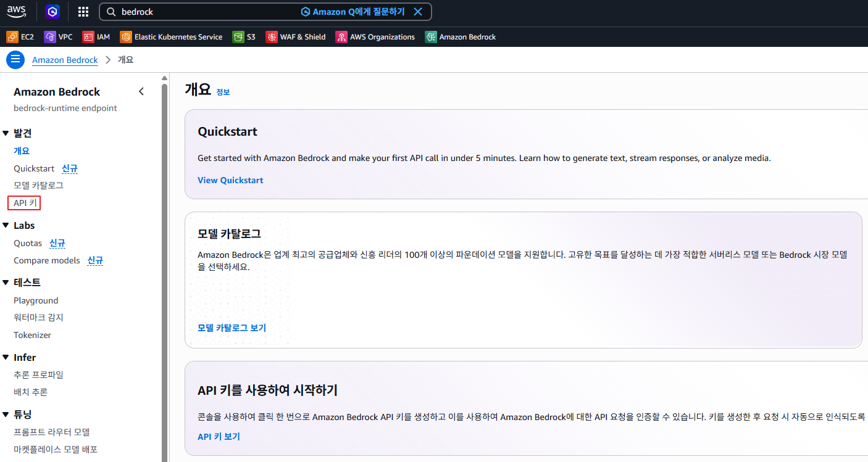Image resolution: width=868 pixels, height=462 pixels.
Task: Collapse the 발견 section
Action: [x=6, y=133]
